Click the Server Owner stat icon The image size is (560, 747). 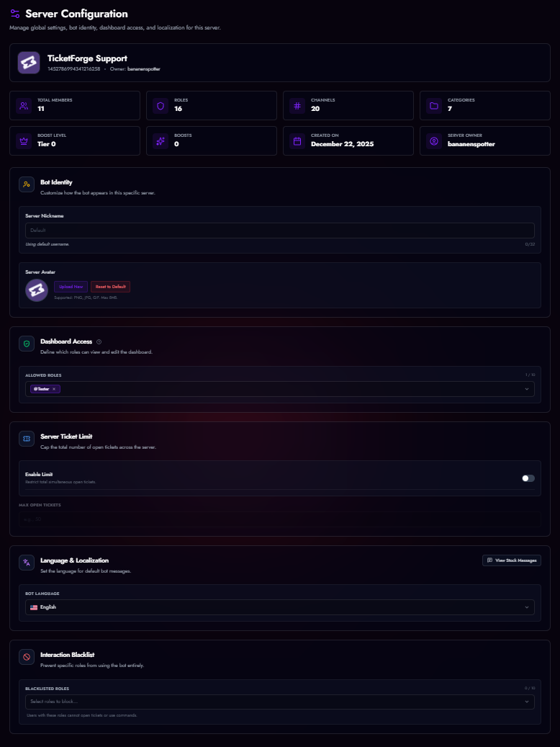coord(433,141)
